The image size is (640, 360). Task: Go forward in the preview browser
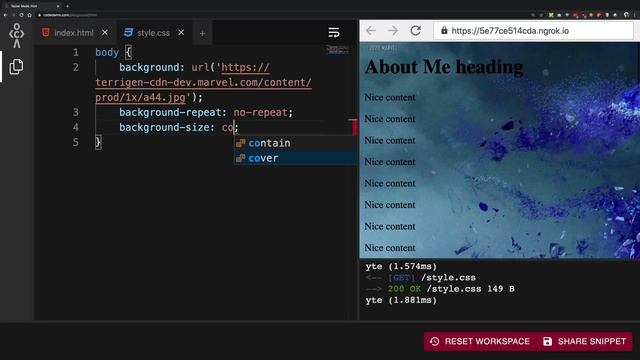click(x=393, y=31)
